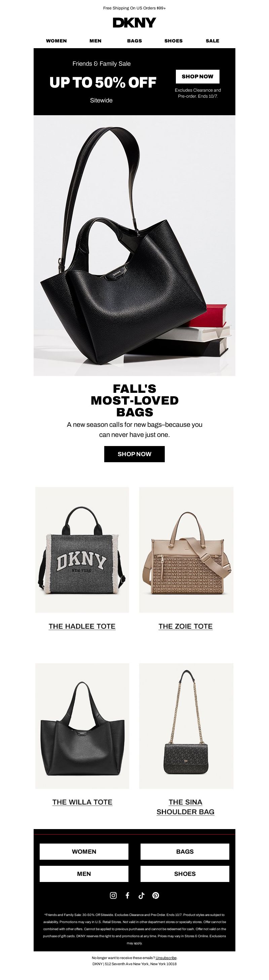Image resolution: width=269 pixels, height=980 pixels.
Task: Click the black SHOP NOW button under Fall's bags
Action: point(134,454)
